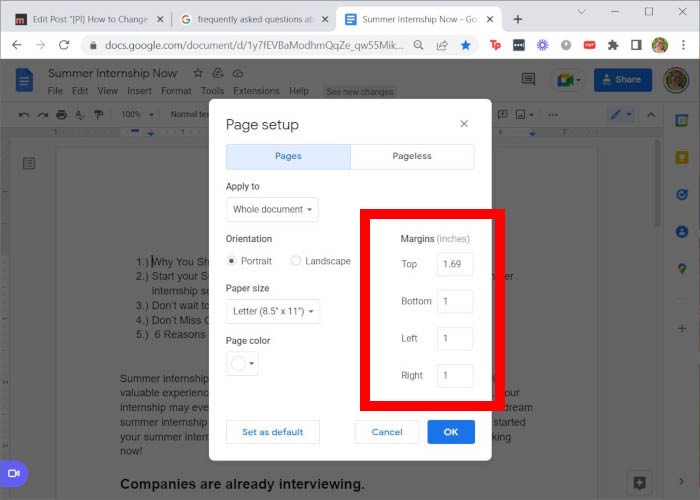Open the Google Meet call dropdown

click(568, 80)
